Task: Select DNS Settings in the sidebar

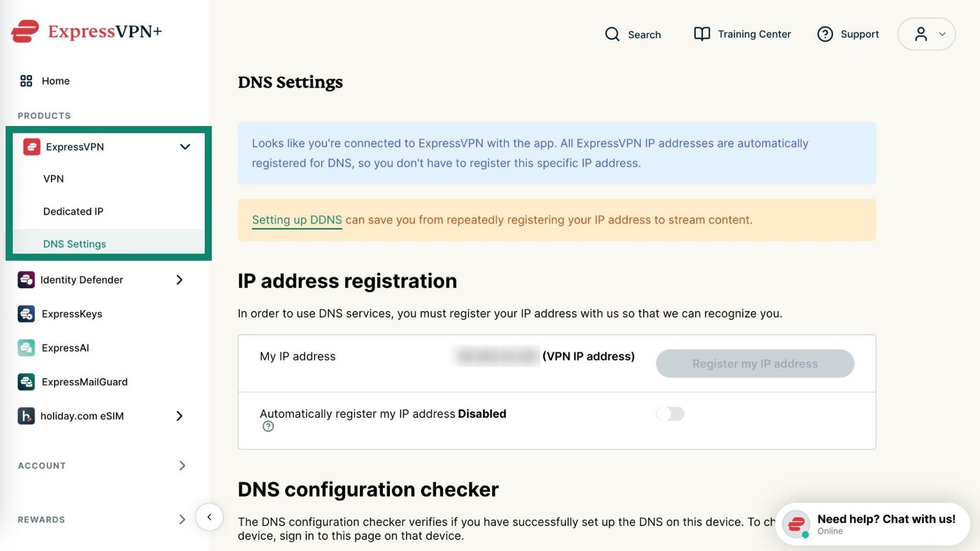Action: click(75, 244)
